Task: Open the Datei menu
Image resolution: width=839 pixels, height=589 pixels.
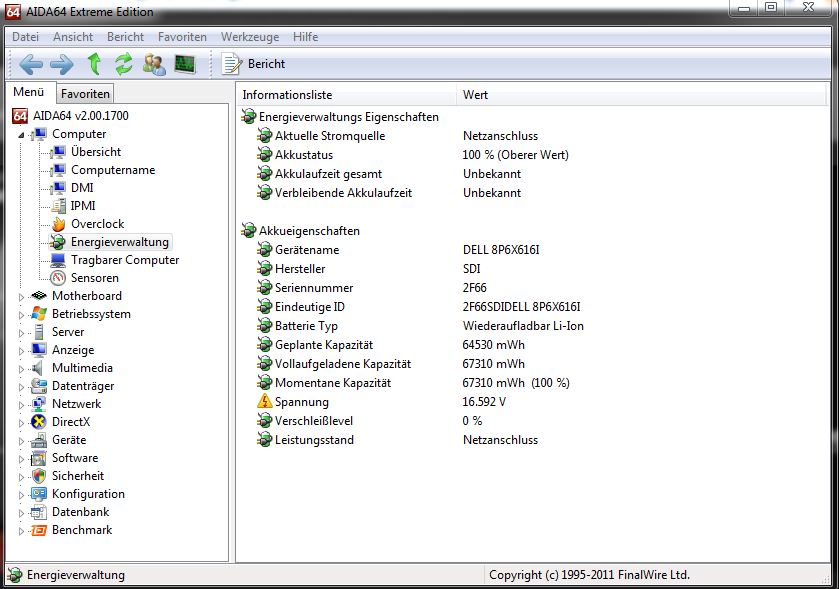Action: point(26,37)
